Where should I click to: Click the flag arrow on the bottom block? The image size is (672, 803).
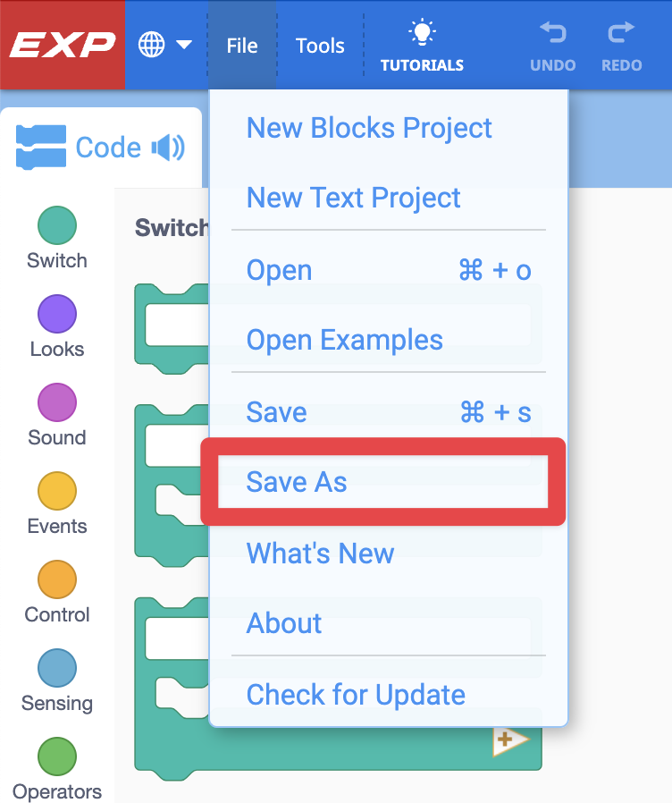(x=513, y=740)
